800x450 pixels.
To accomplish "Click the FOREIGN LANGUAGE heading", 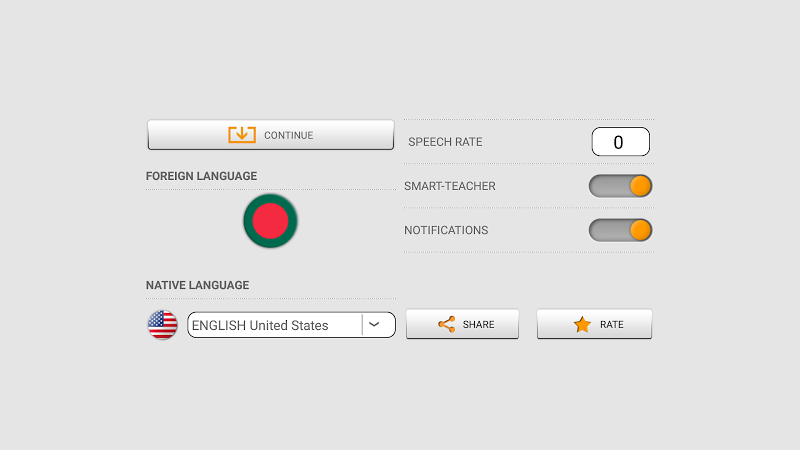I will (202, 176).
